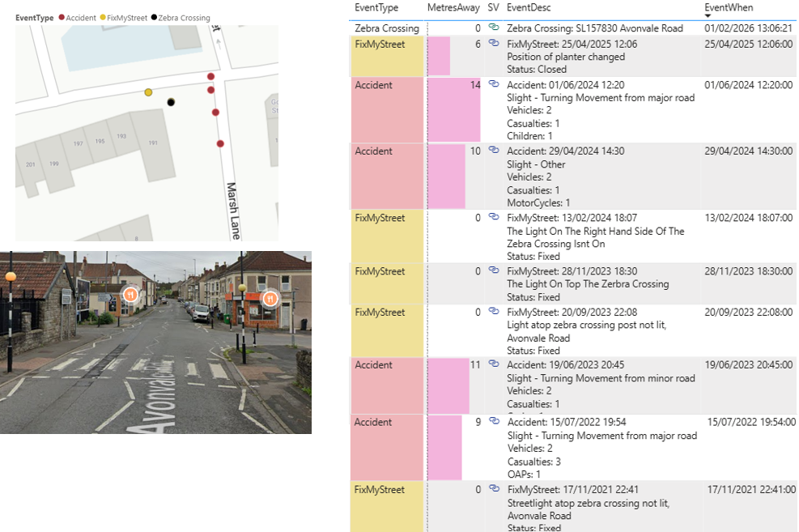
Task: Click southernmost accident dot on Marsh Lane
Action: click(220, 143)
